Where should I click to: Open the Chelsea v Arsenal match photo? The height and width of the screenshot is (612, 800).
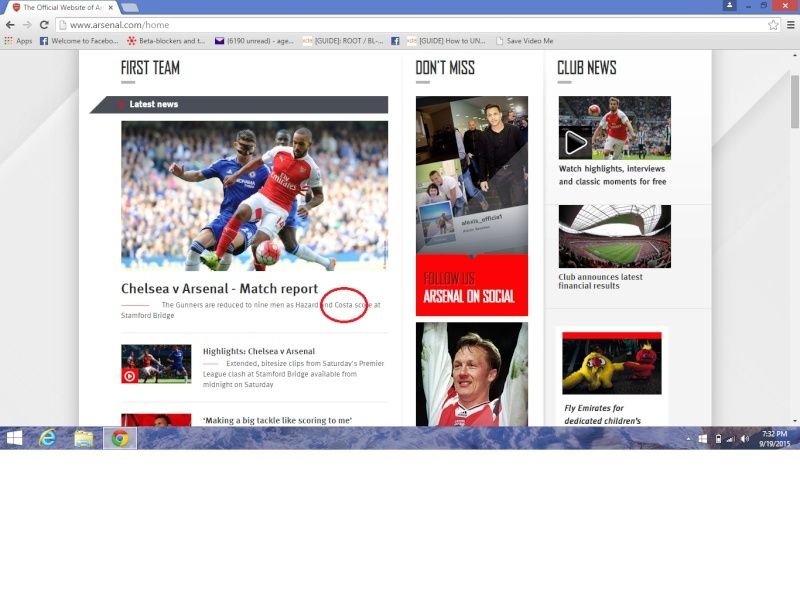point(255,196)
